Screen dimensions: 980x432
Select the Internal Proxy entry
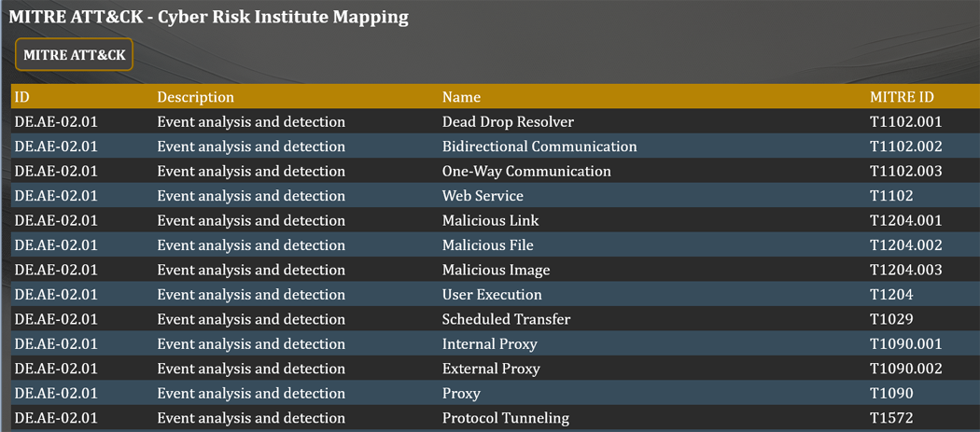tap(489, 344)
